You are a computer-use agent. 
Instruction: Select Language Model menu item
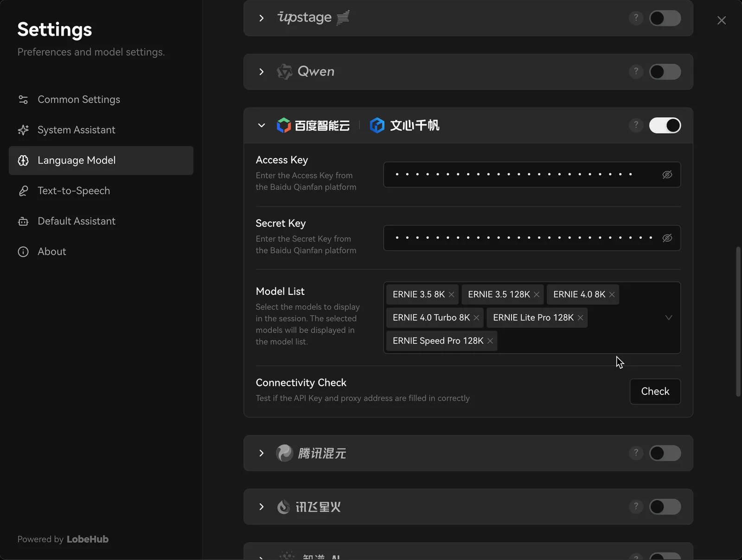coord(101,160)
